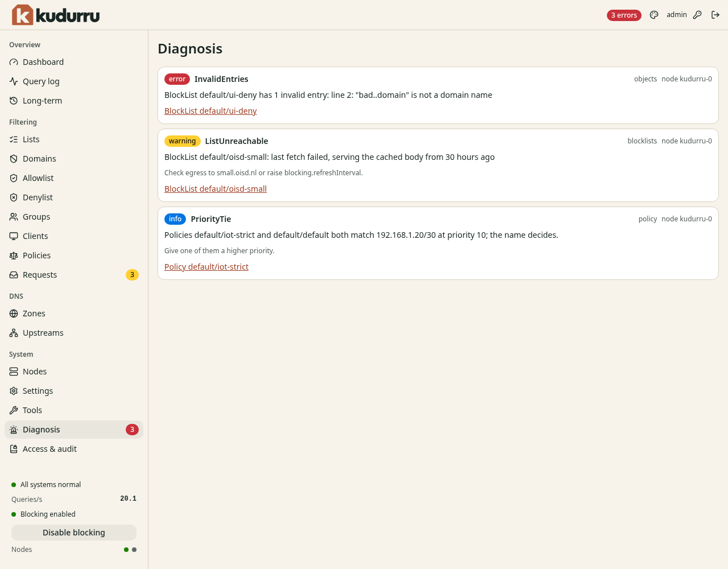
Task: Click the Access & audit notebook icon
Action: pyautogui.click(x=14, y=449)
